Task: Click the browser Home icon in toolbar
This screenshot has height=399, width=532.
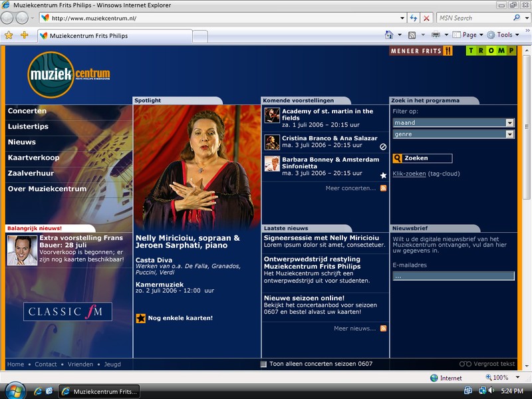Action: 389,35
